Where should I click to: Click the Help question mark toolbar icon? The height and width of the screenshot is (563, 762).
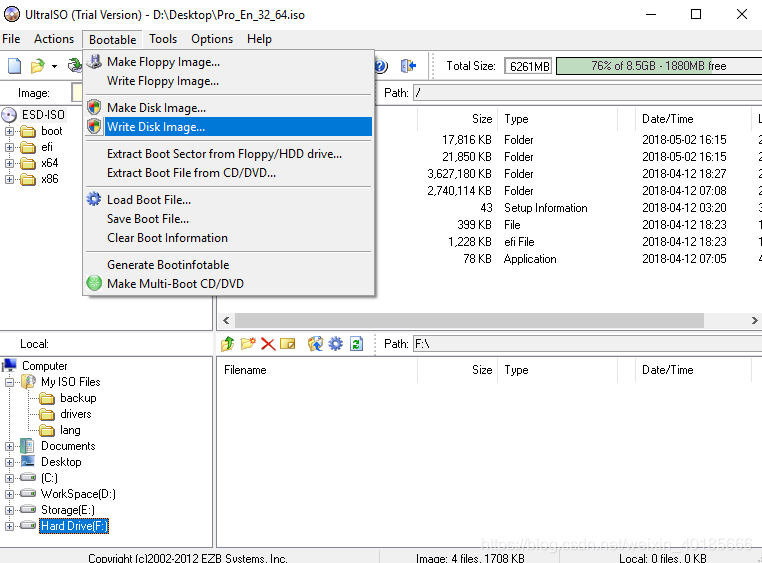pos(381,66)
